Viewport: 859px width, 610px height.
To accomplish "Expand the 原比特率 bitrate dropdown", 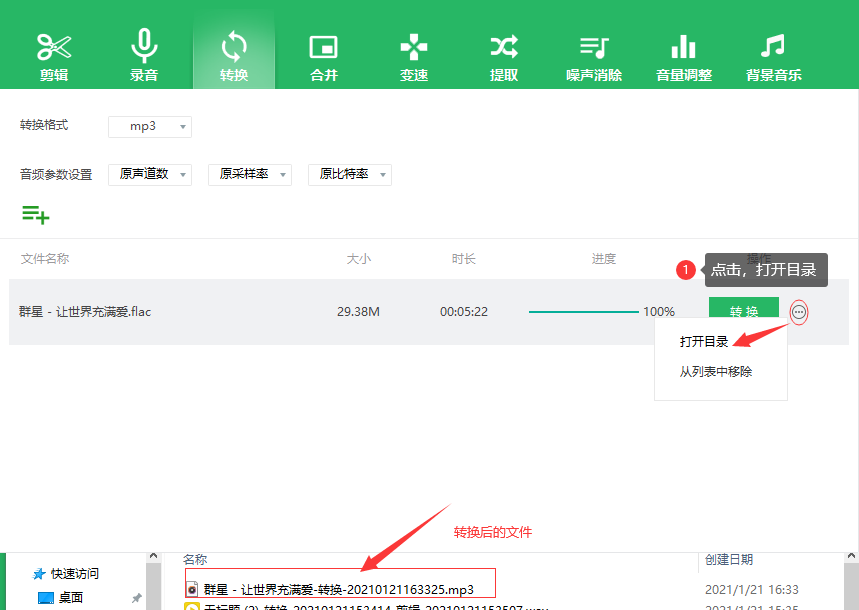I will (x=350, y=174).
